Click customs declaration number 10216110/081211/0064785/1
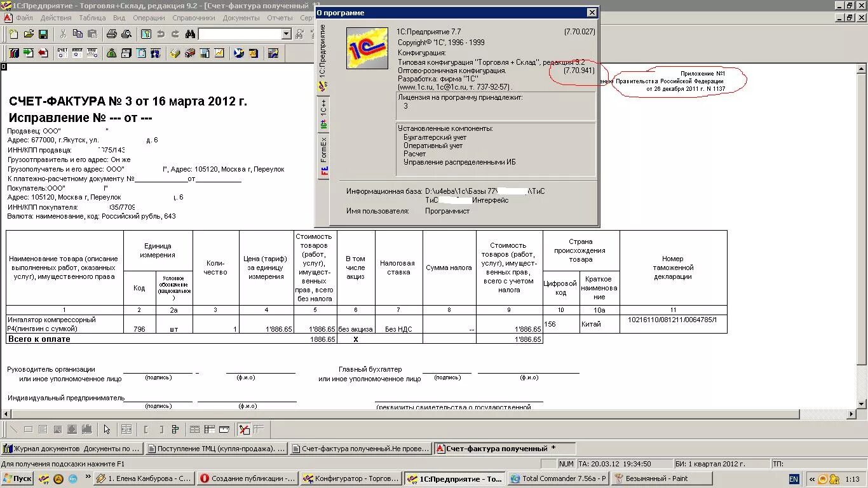 [x=672, y=320]
